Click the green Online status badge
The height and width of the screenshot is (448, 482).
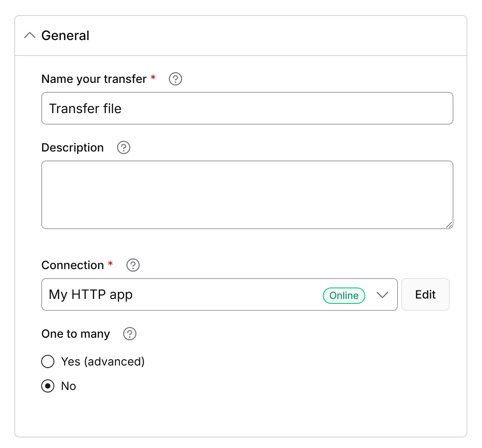click(344, 295)
